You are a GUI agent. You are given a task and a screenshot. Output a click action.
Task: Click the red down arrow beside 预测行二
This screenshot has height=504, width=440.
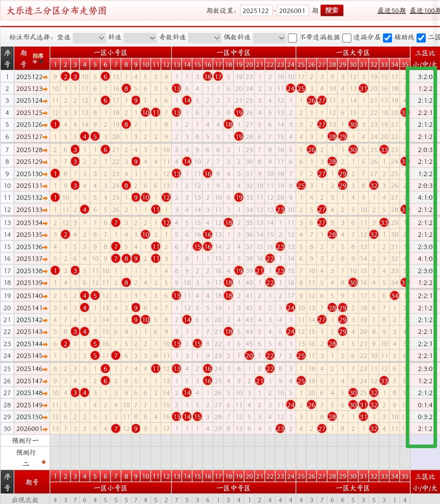pos(44,462)
